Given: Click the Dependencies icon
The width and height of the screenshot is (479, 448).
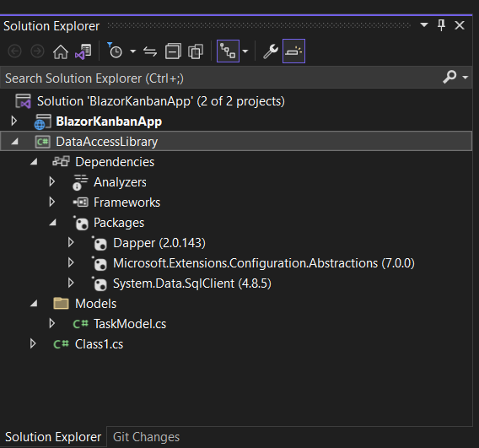Looking at the screenshot, I should point(61,161).
